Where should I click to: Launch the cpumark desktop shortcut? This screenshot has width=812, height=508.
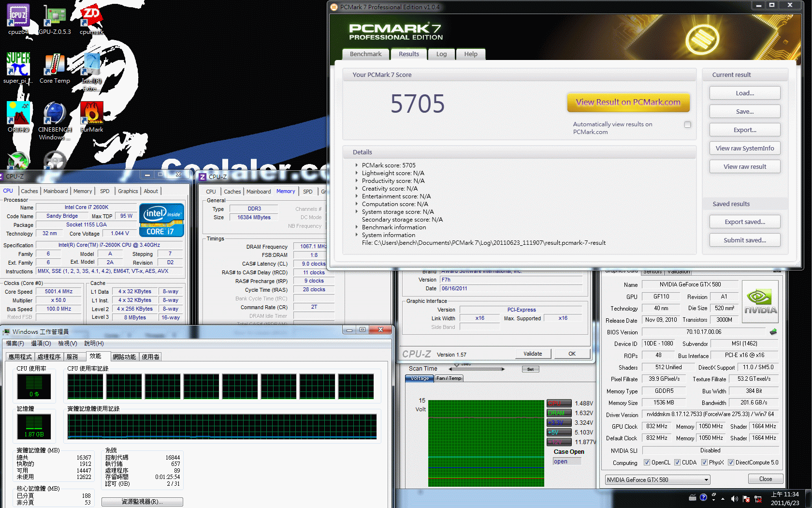pyautogui.click(x=91, y=17)
